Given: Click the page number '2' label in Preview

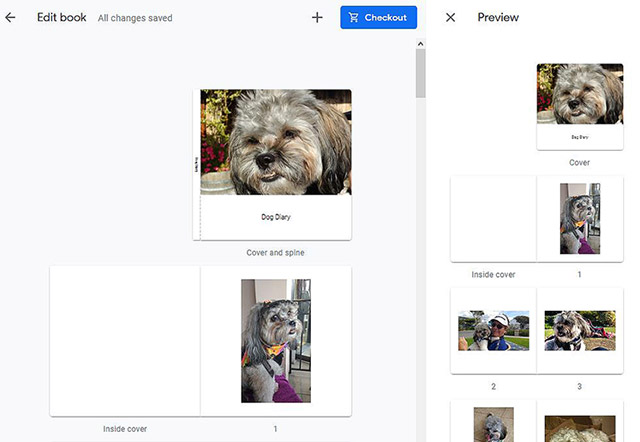Looking at the screenshot, I should 493,386.
